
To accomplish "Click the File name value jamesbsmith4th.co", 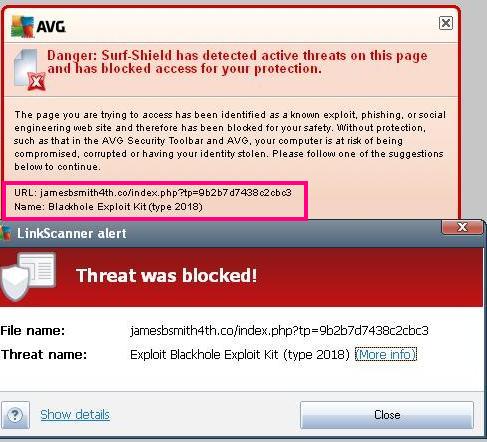I will click(279, 330).
